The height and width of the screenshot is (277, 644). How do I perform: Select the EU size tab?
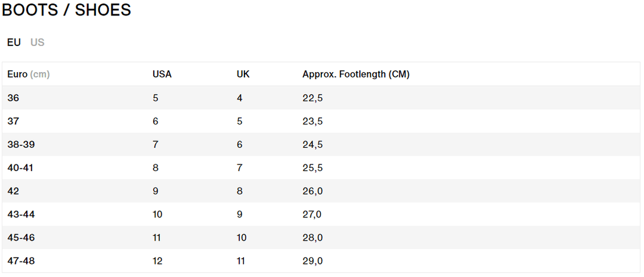tap(14, 42)
